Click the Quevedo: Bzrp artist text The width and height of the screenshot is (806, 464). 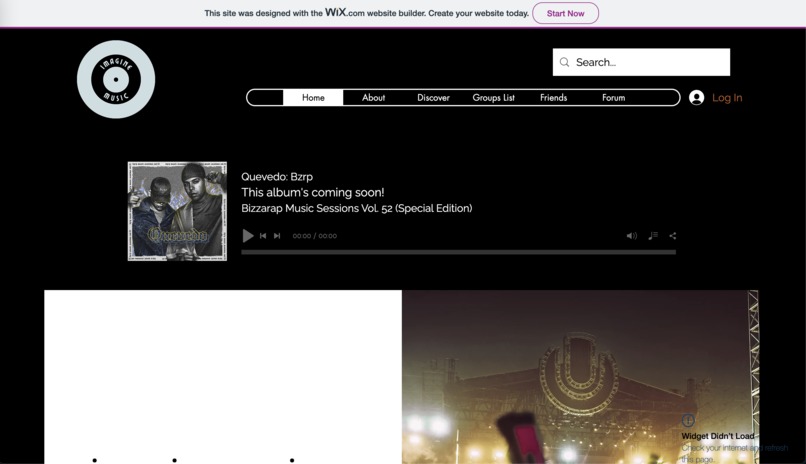pos(277,177)
